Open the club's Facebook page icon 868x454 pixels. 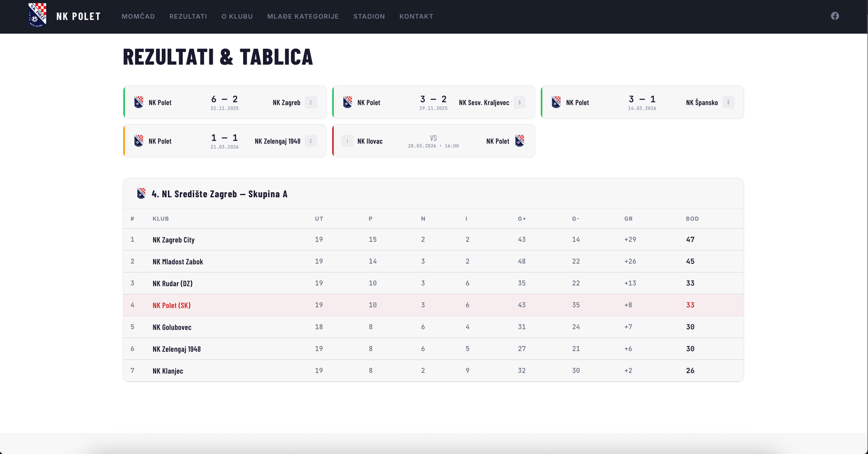[x=835, y=16]
